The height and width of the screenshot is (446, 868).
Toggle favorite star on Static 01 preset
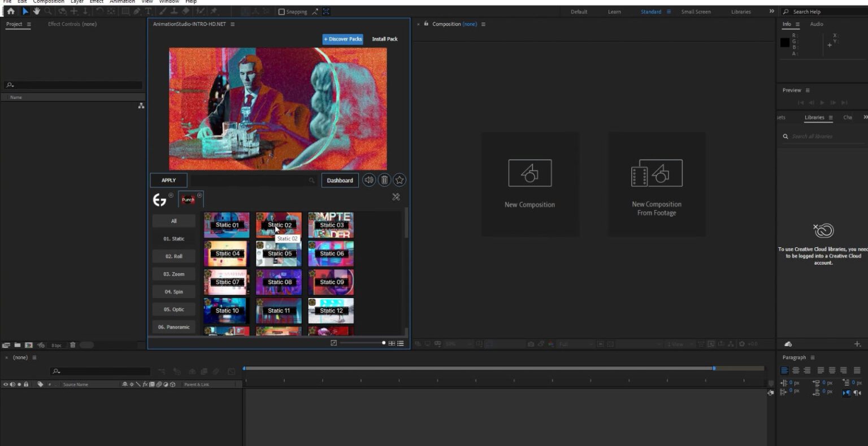pos(208,216)
